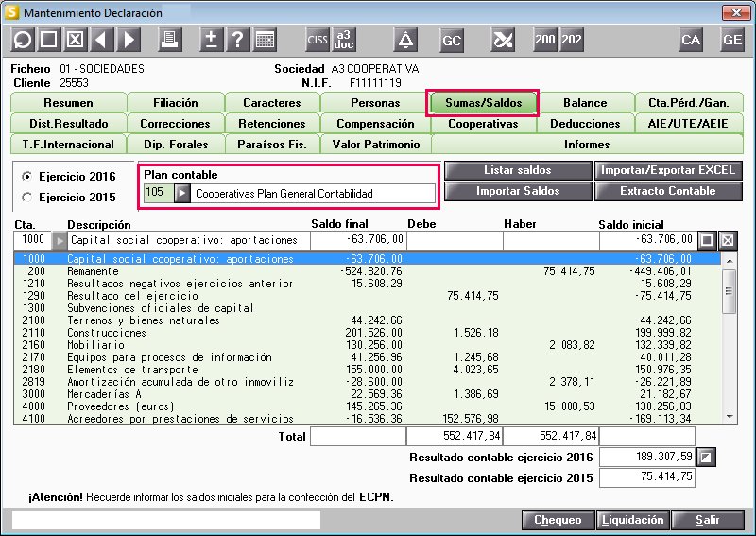
Task: Click Plan contable code field 105
Action: coord(158,194)
